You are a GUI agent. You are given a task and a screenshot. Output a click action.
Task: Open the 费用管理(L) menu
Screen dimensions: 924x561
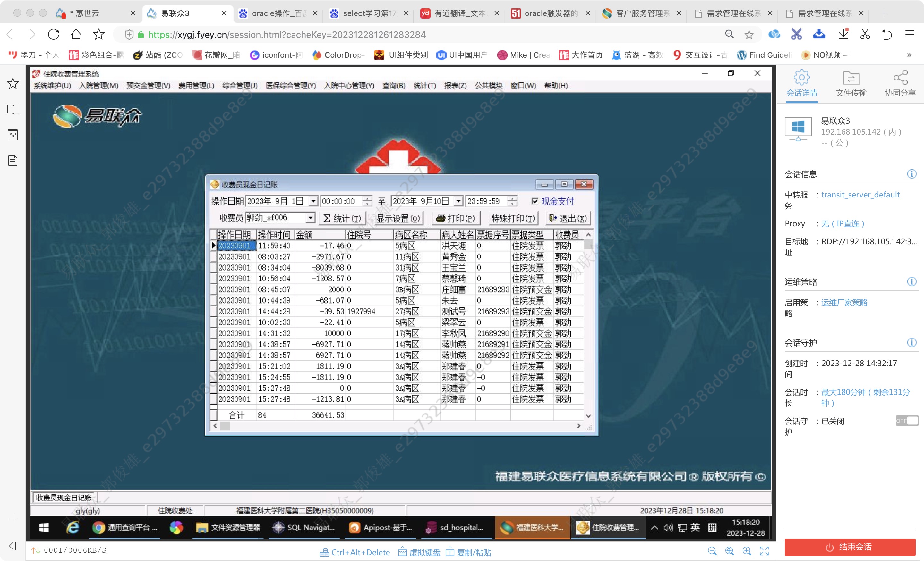point(196,86)
